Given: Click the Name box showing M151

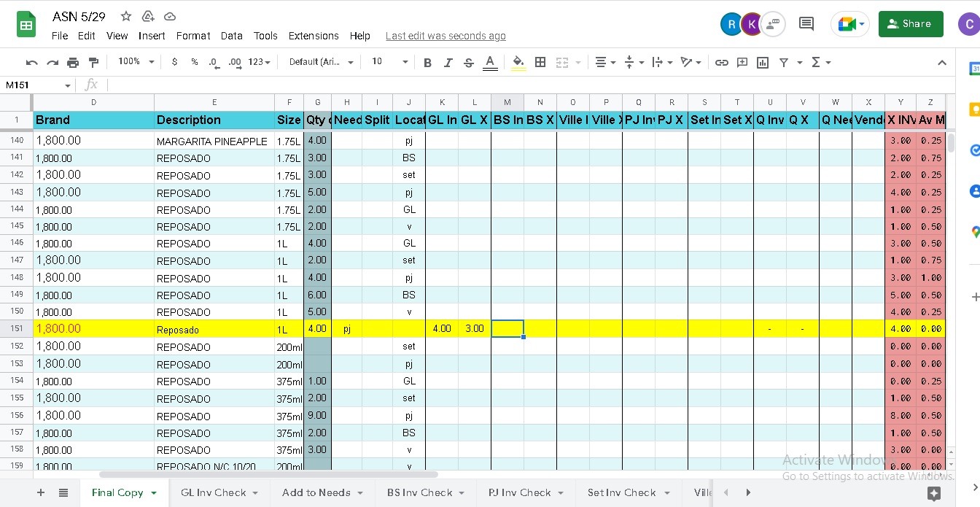Looking at the screenshot, I should coord(38,85).
